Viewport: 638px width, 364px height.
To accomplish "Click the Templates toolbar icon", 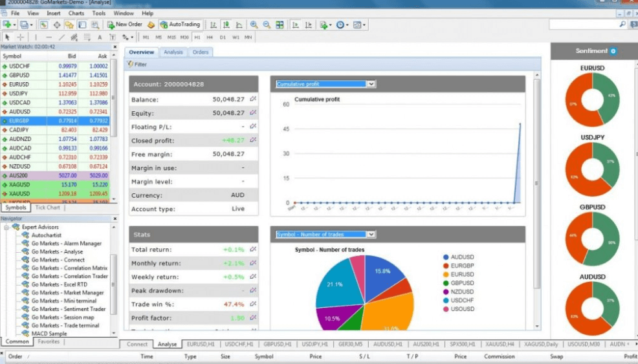I will pyautogui.click(x=357, y=25).
